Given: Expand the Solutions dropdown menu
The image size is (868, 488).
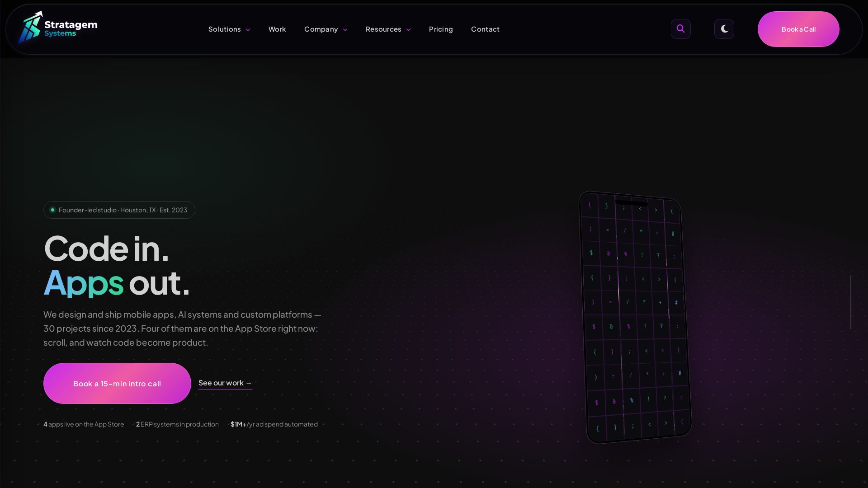Looking at the screenshot, I should tap(229, 29).
